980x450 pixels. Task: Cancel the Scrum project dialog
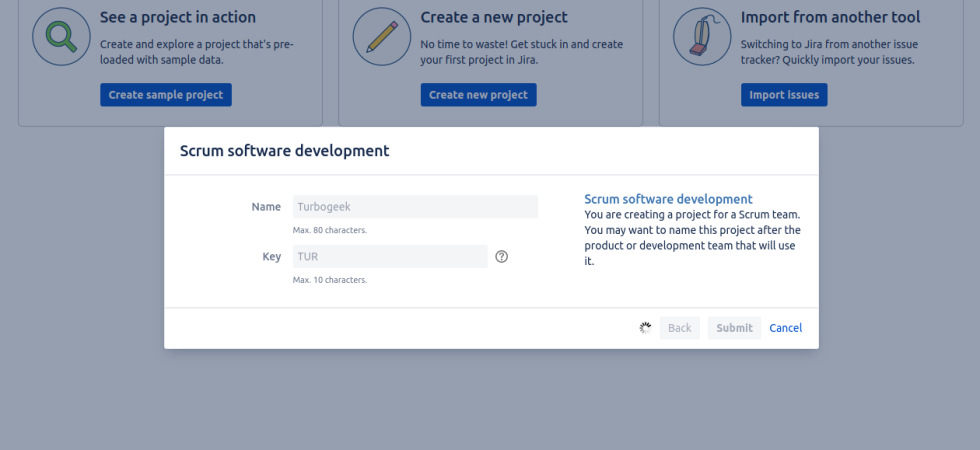point(786,328)
